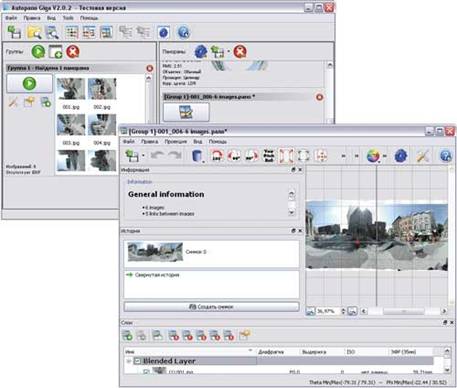Delete panoramas with red X icon beside Панорамы

pyautogui.click(x=240, y=52)
